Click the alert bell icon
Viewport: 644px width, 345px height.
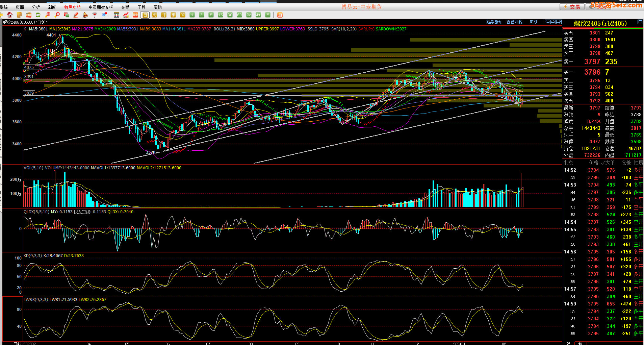click(x=85, y=15)
